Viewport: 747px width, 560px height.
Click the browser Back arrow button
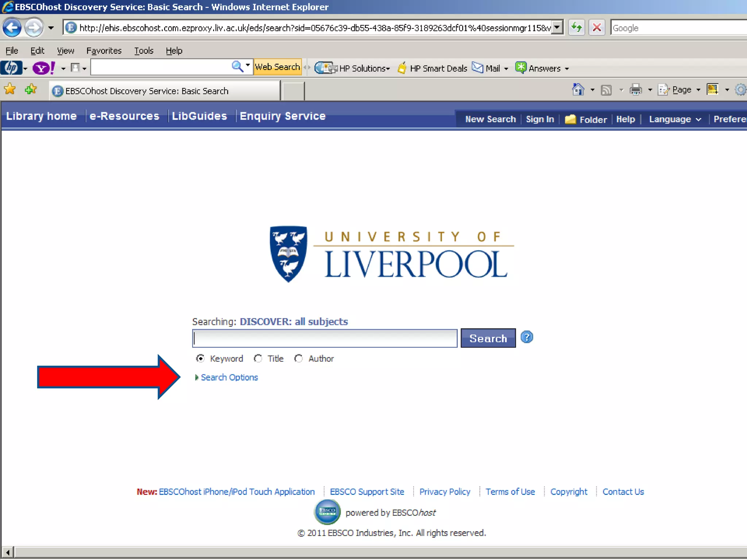pos(12,28)
